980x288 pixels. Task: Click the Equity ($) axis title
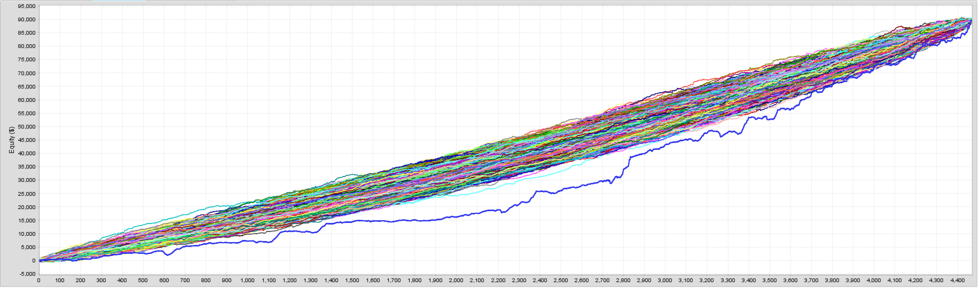[x=11, y=140]
